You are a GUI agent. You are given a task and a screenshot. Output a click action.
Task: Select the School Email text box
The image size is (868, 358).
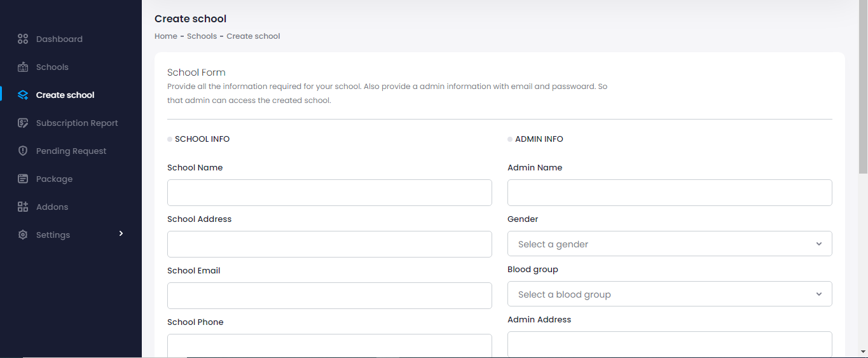[x=329, y=295]
